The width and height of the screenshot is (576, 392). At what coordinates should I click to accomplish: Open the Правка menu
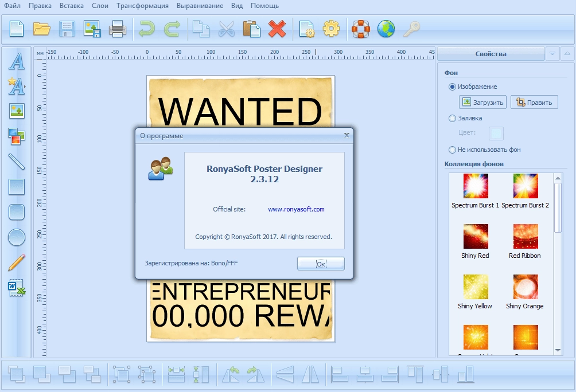pyautogui.click(x=40, y=6)
